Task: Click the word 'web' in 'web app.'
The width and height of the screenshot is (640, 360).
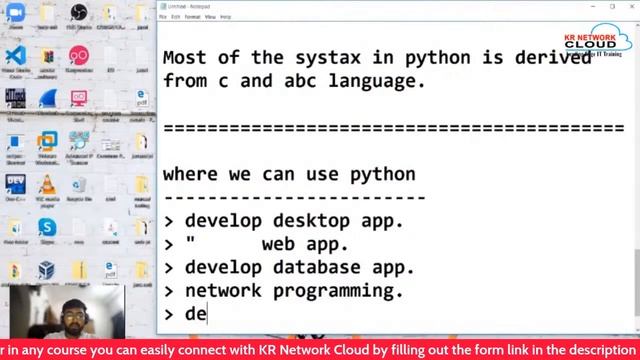Action: pos(278,245)
